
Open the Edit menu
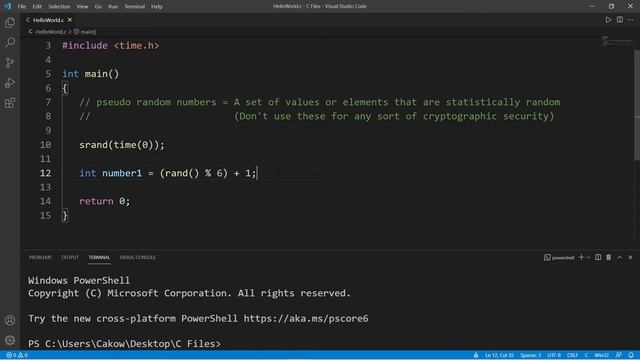click(37, 7)
